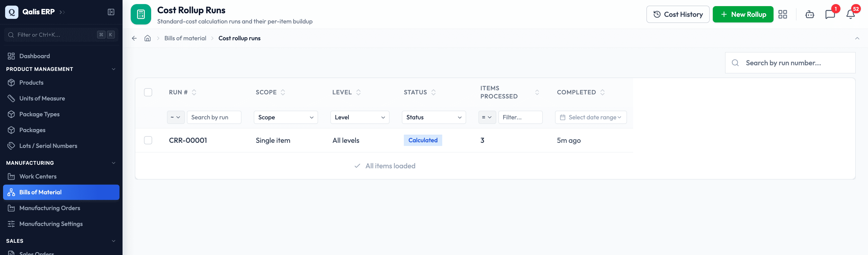This screenshot has height=255, width=868.
Task: Go to home breadcrumb icon
Action: (x=148, y=38)
